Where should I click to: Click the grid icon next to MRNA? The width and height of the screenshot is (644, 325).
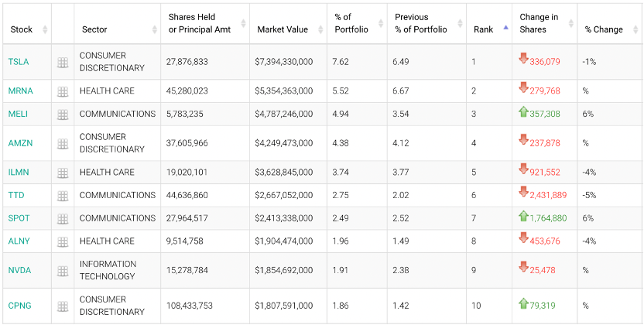coord(63,91)
